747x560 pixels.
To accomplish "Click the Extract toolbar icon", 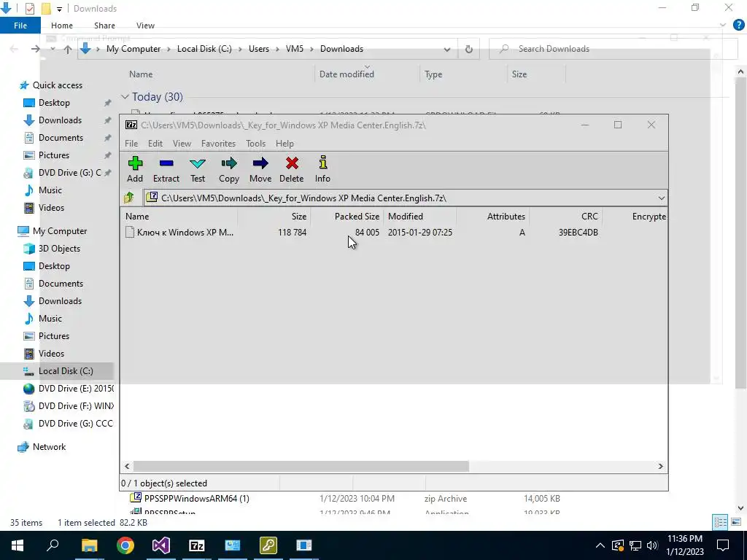I will point(166,169).
